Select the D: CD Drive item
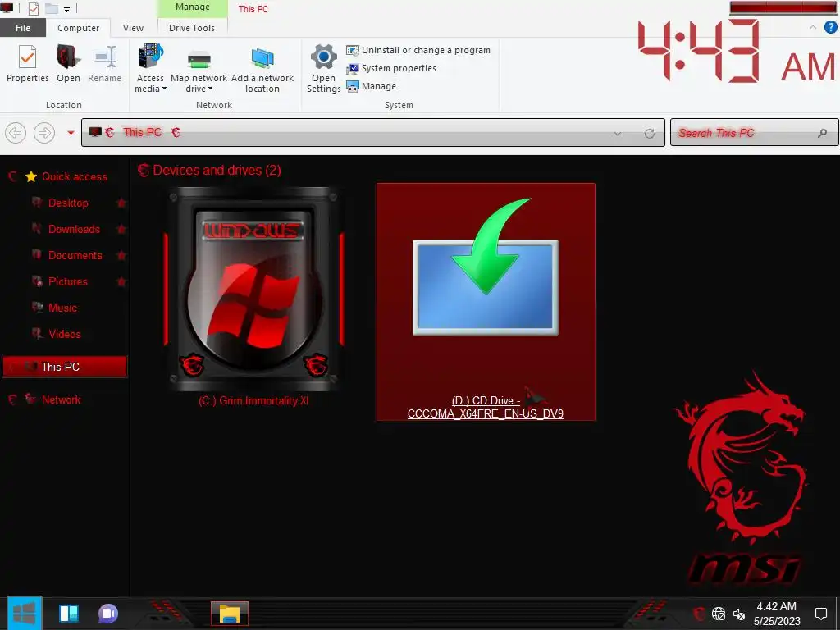The height and width of the screenshot is (630, 840). pyautogui.click(x=486, y=302)
